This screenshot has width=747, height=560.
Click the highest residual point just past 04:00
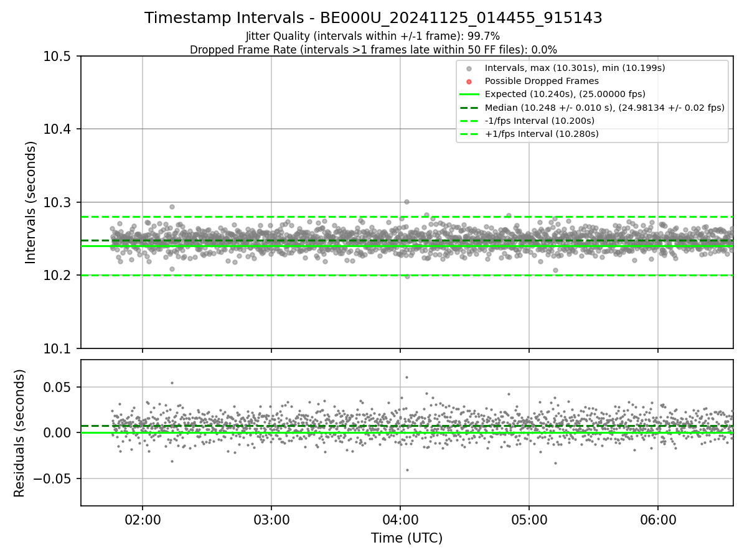tap(406, 377)
